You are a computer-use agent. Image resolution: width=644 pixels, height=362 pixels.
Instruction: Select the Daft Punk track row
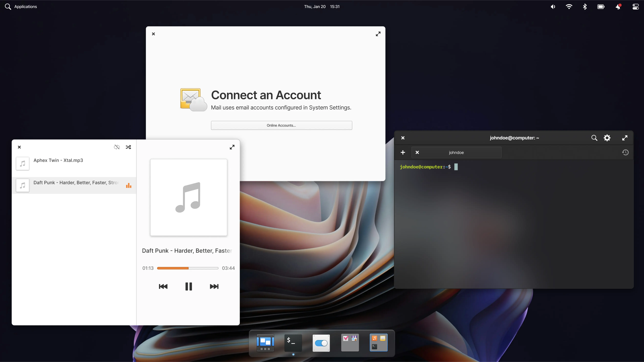point(74,185)
